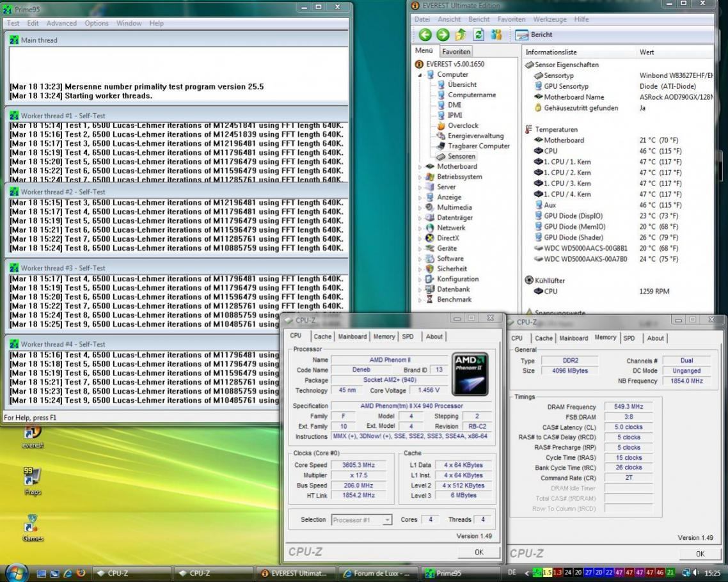Open the Advanced menu in Prime95
The width and height of the screenshot is (728, 582).
[x=61, y=23]
